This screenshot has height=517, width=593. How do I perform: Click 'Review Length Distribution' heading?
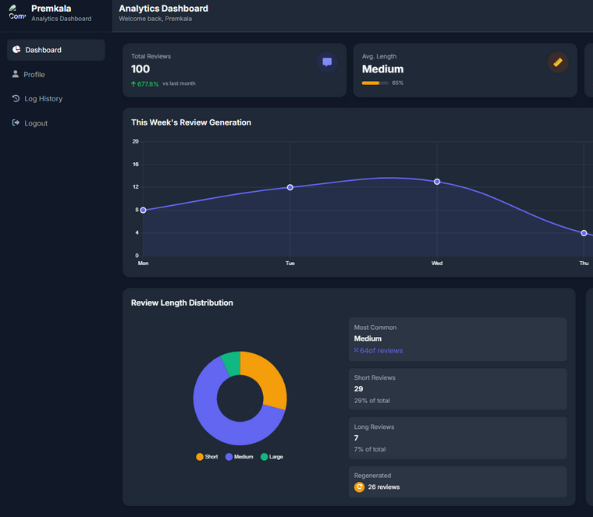pyautogui.click(x=182, y=303)
